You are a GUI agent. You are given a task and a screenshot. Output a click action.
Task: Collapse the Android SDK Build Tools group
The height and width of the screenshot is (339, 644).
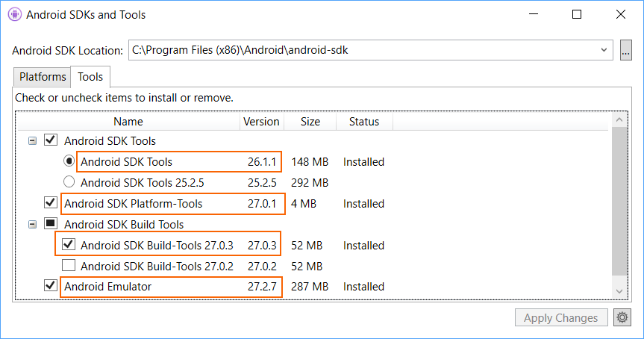32,224
